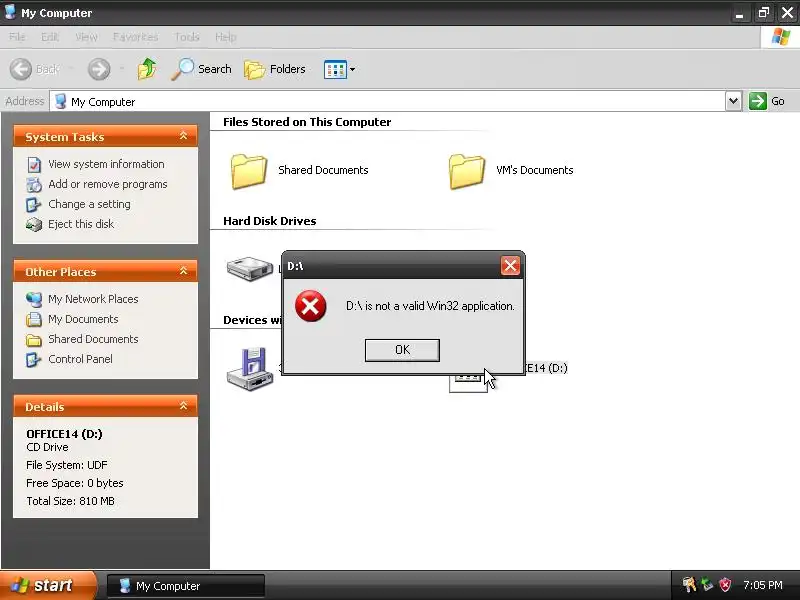
Task: Go up one folder level icon
Action: [x=147, y=69]
